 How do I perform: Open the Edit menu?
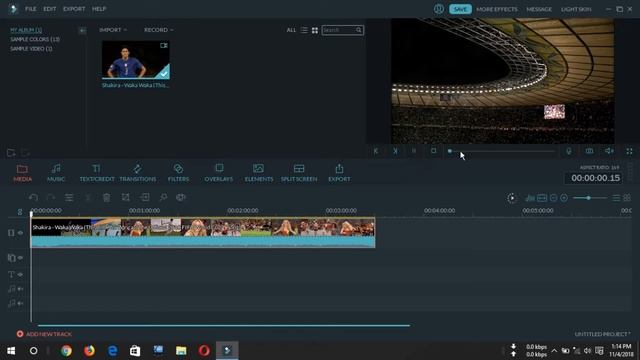(50, 9)
